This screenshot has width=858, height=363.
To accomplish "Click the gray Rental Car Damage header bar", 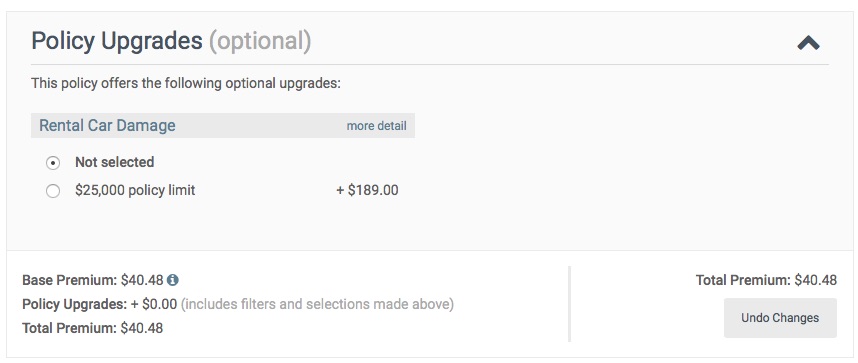I will tap(223, 125).
